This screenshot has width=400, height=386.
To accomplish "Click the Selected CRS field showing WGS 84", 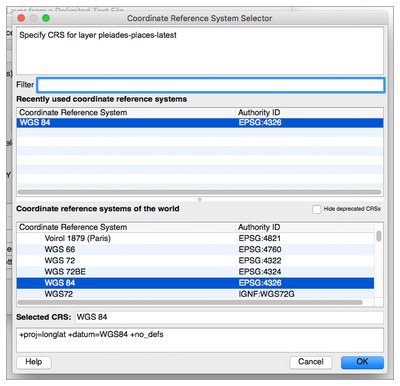I will pos(229,317).
